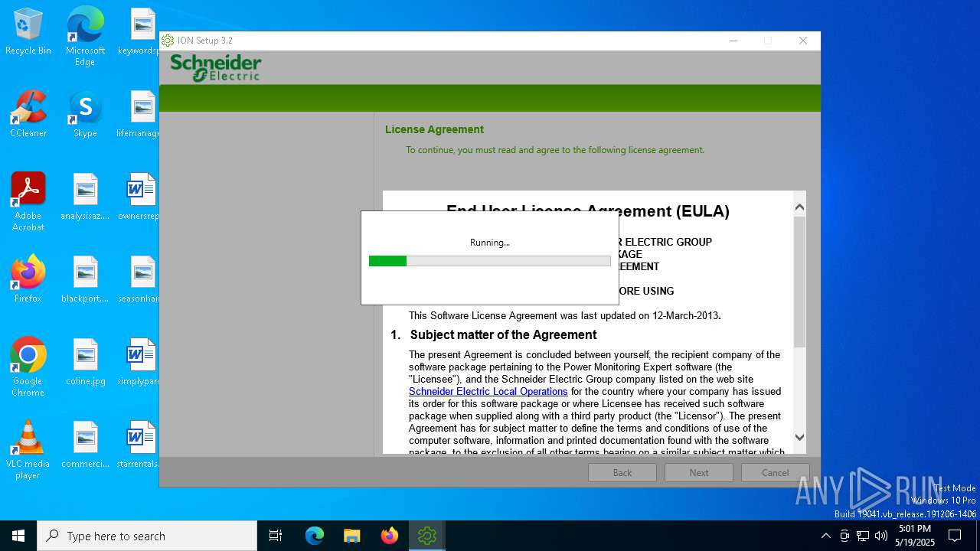The width and height of the screenshot is (980, 551).
Task: Select the simplypar Word document icon
Action: 139,362
